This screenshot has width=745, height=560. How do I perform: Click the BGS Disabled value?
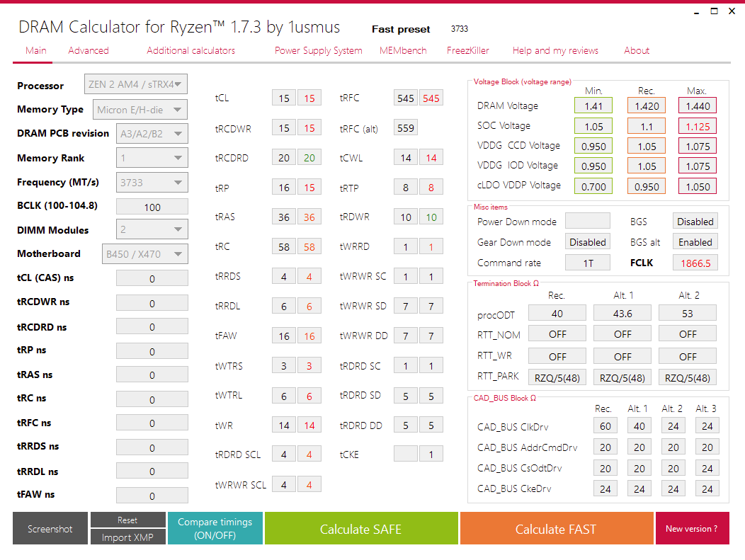(x=695, y=222)
